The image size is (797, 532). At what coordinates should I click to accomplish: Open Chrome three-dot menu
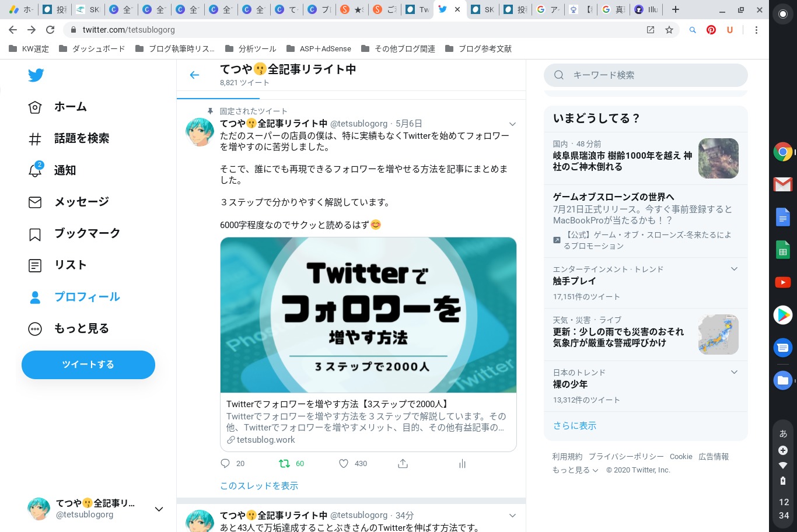click(x=756, y=30)
